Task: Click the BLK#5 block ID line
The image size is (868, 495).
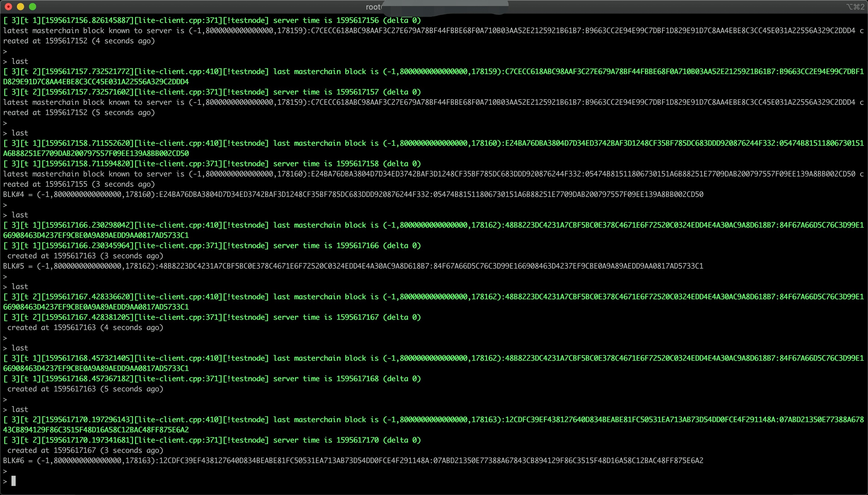Action: (353, 266)
